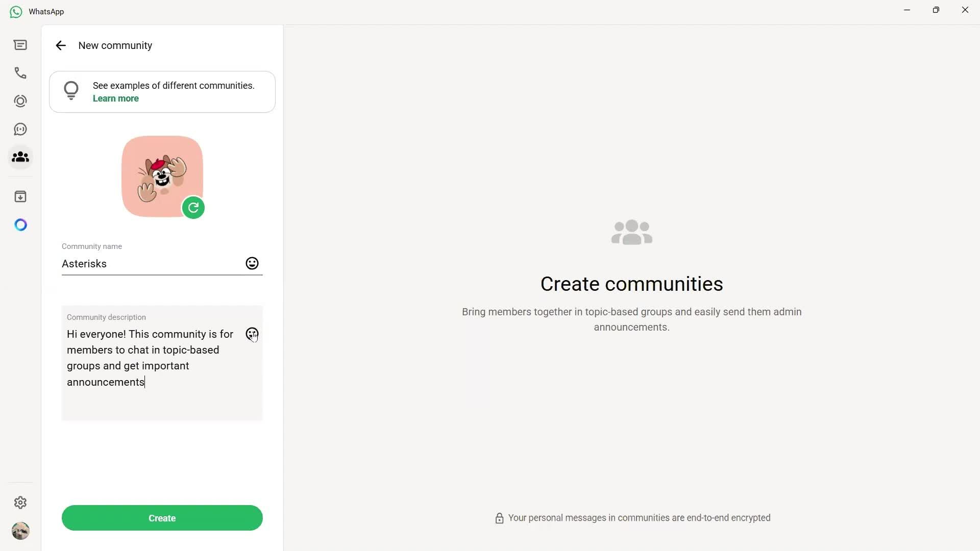This screenshot has width=980, height=551.
Task: Click the Community name input field
Action: [x=153, y=264]
